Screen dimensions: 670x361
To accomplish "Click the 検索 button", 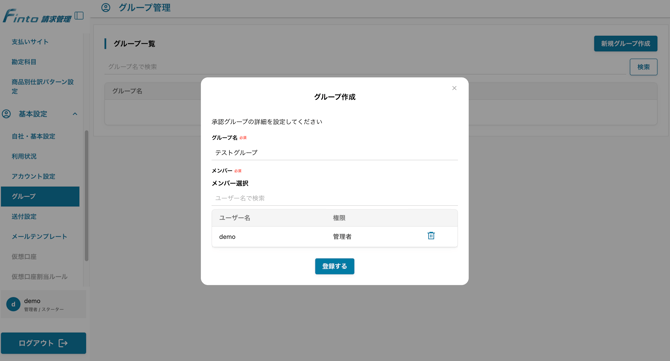I will click(644, 67).
